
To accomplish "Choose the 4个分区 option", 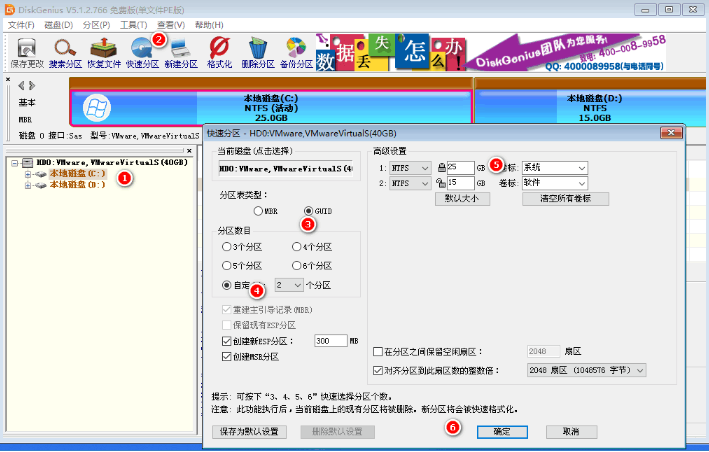I will tap(296, 247).
